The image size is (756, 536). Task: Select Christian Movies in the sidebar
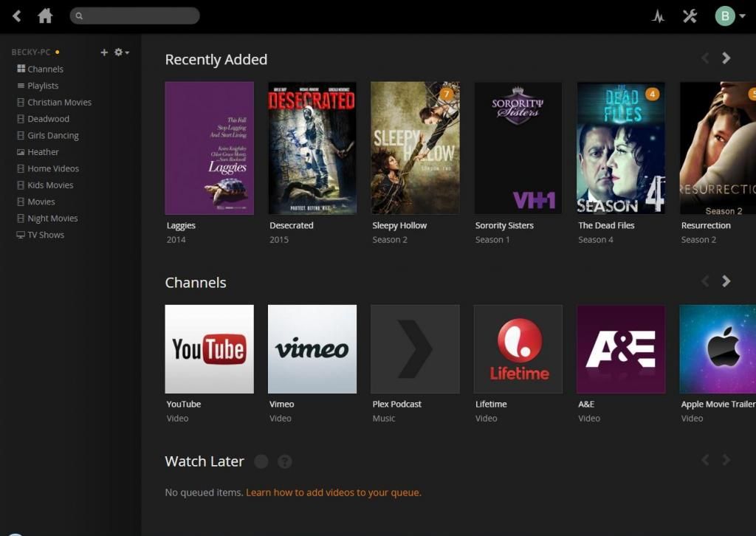[x=59, y=103]
